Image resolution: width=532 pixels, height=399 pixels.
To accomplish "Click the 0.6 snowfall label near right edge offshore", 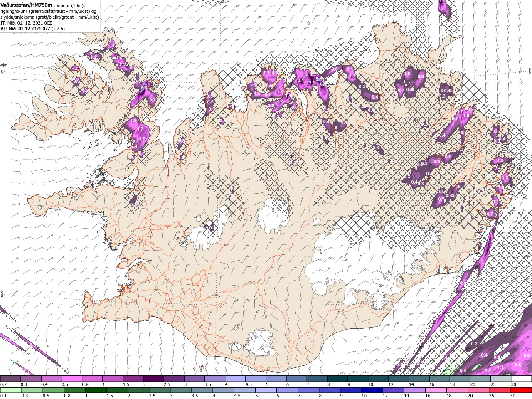I will click(x=527, y=355).
